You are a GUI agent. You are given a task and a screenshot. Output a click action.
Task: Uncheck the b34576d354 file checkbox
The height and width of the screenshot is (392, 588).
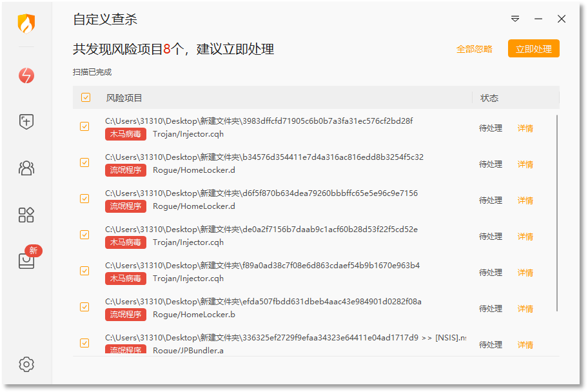pos(84,162)
